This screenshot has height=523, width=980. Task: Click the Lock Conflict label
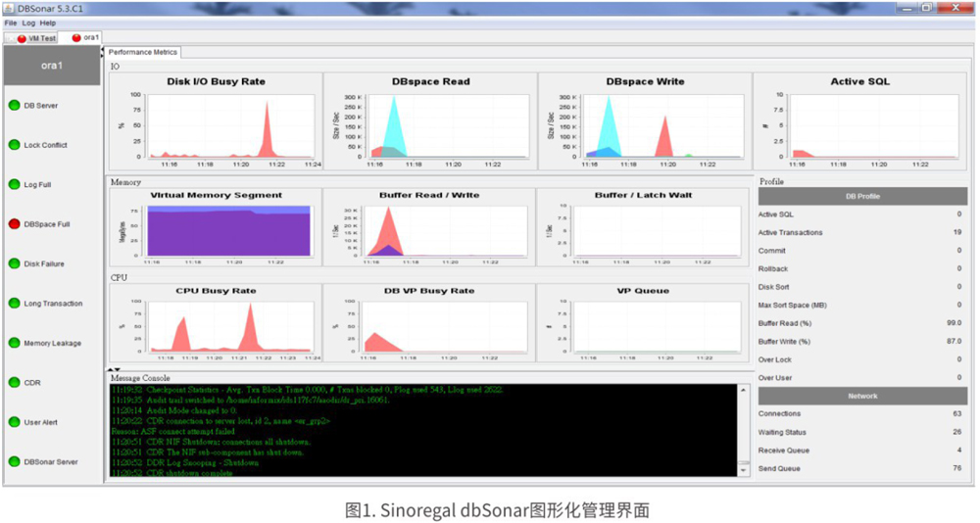click(46, 145)
